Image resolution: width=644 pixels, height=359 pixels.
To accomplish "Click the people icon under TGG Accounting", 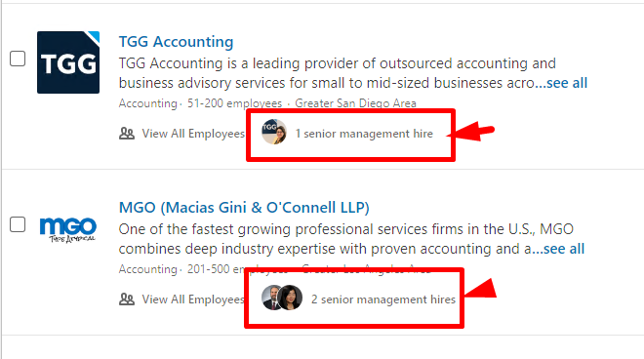I will tap(127, 134).
